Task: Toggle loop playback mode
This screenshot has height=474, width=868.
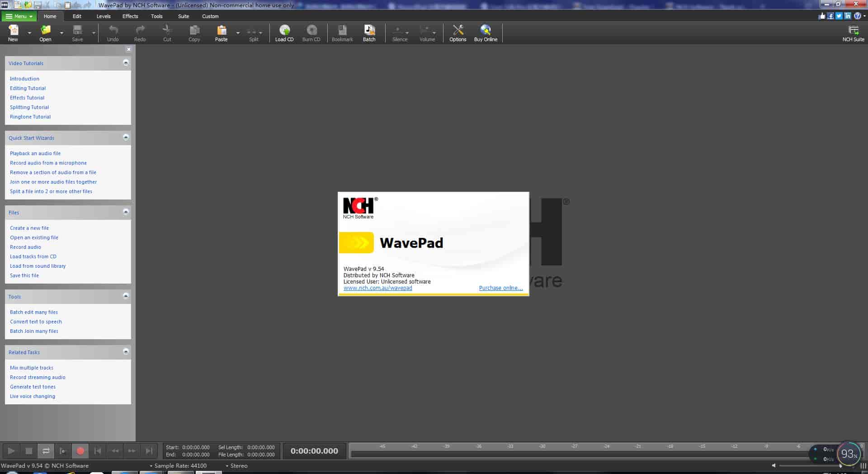Action: 46,450
